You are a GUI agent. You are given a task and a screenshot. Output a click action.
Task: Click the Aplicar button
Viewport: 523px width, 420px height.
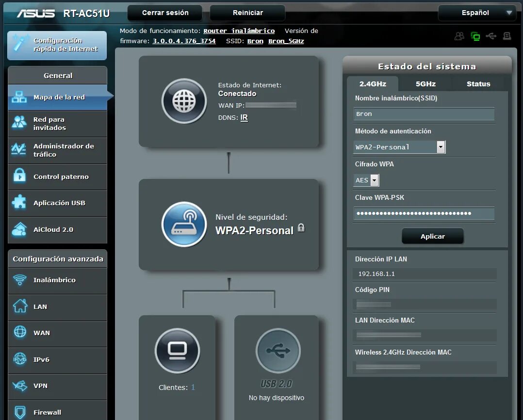pos(432,236)
